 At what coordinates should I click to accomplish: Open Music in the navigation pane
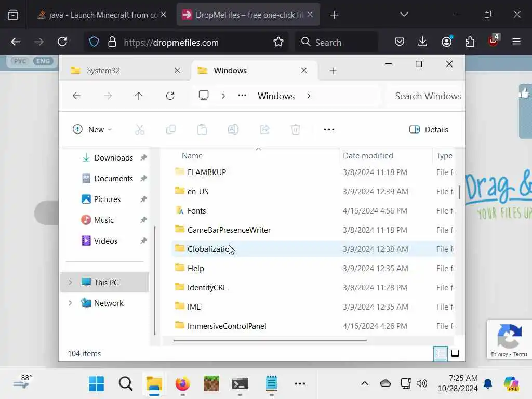[103, 220]
